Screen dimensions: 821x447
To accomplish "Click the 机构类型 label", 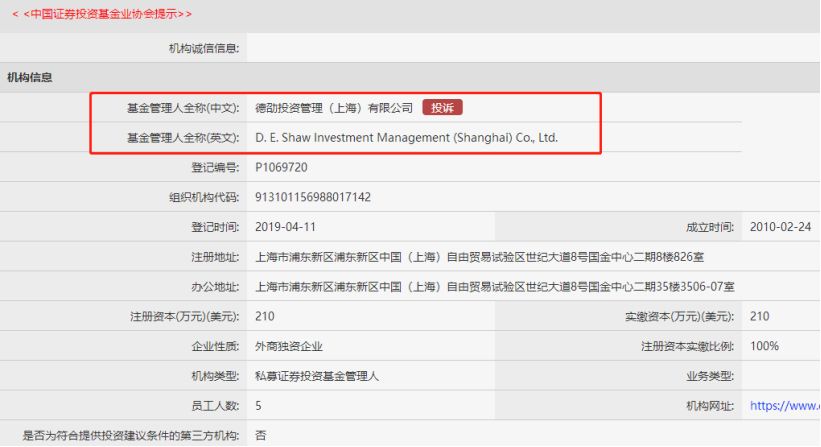I will (x=215, y=376).
